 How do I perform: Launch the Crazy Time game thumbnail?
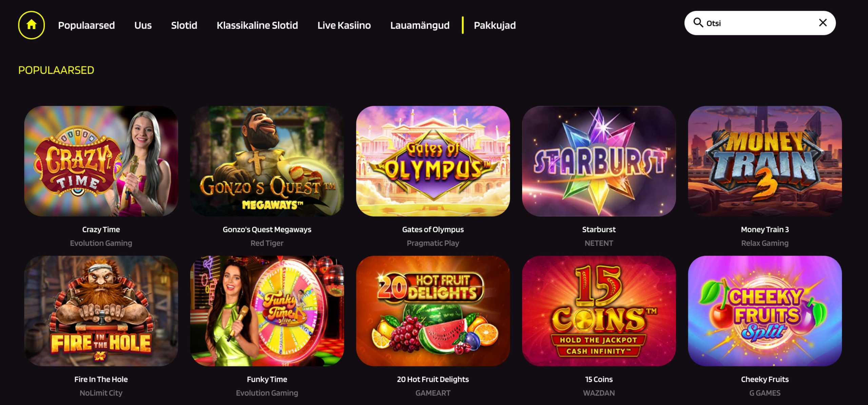[101, 161]
